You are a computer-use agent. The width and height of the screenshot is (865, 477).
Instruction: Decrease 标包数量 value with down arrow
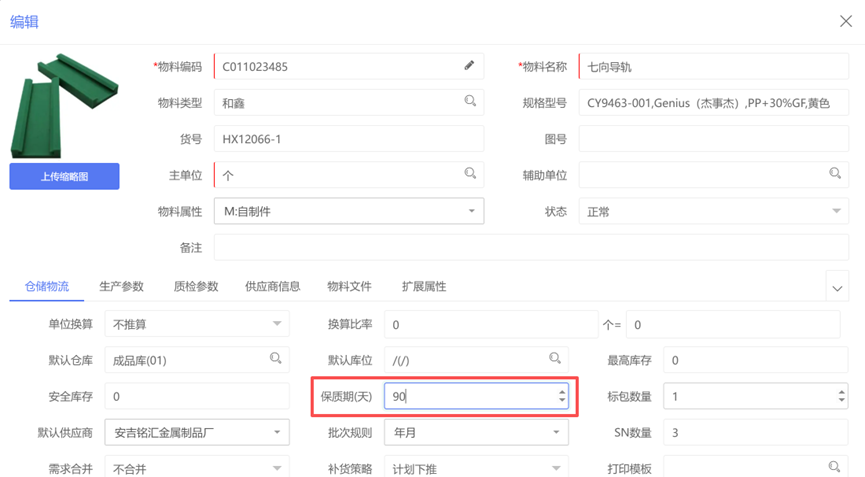pos(841,401)
